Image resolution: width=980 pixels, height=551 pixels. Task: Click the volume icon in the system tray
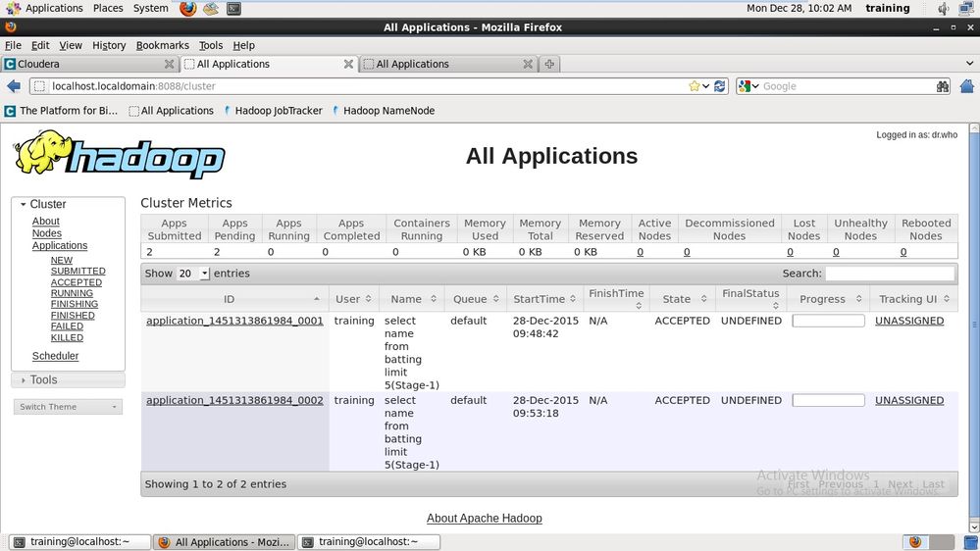[943, 9]
